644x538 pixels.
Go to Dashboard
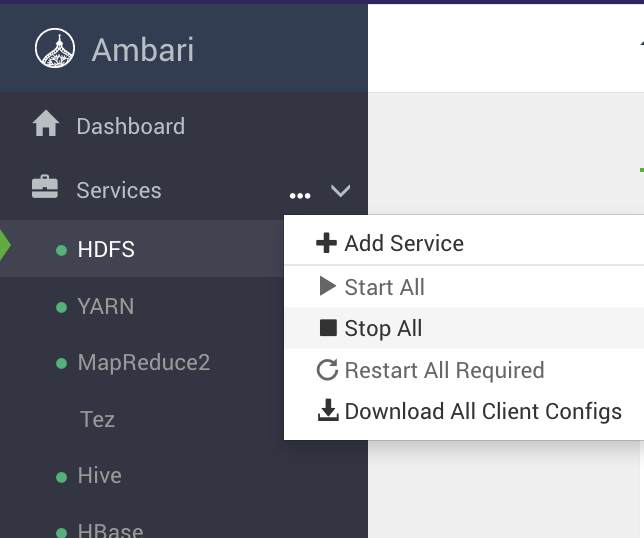pyautogui.click(x=131, y=126)
